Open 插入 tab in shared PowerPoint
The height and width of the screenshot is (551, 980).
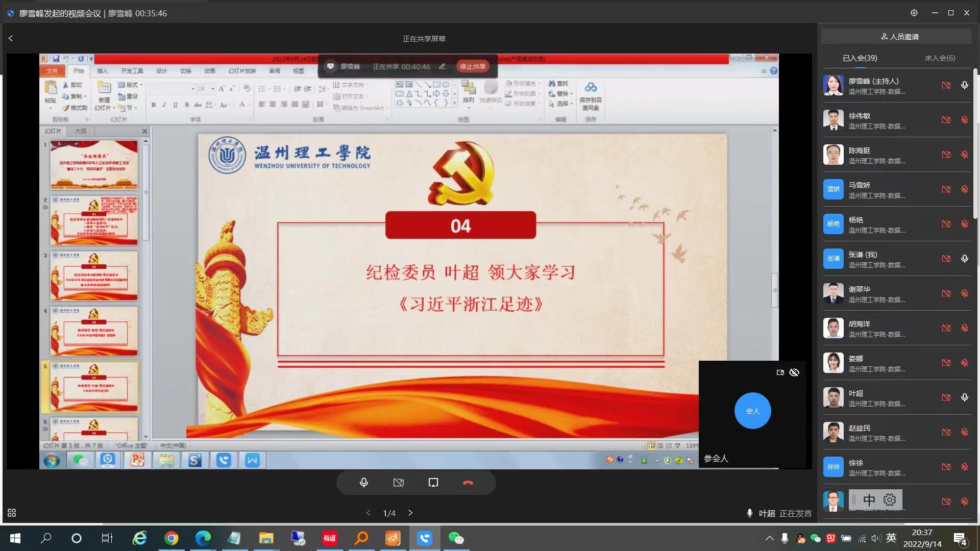point(103,71)
